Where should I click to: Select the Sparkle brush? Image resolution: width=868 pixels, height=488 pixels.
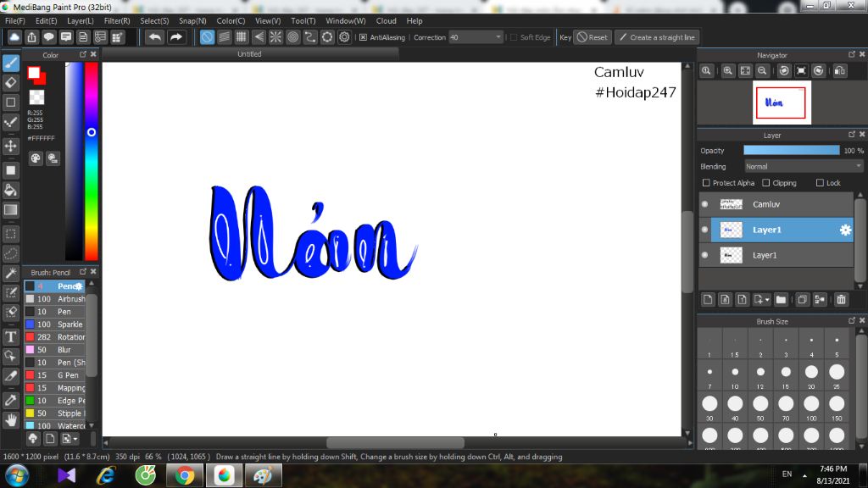(55, 324)
